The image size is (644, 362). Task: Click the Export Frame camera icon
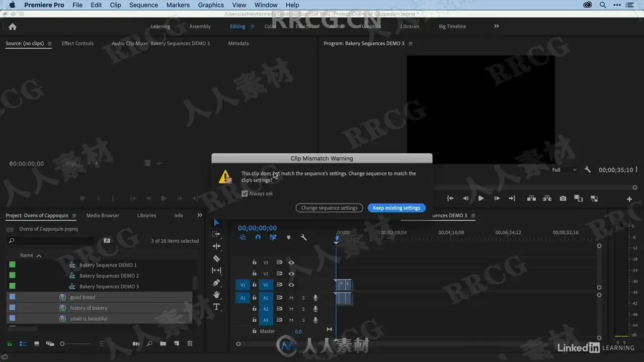coord(563,199)
